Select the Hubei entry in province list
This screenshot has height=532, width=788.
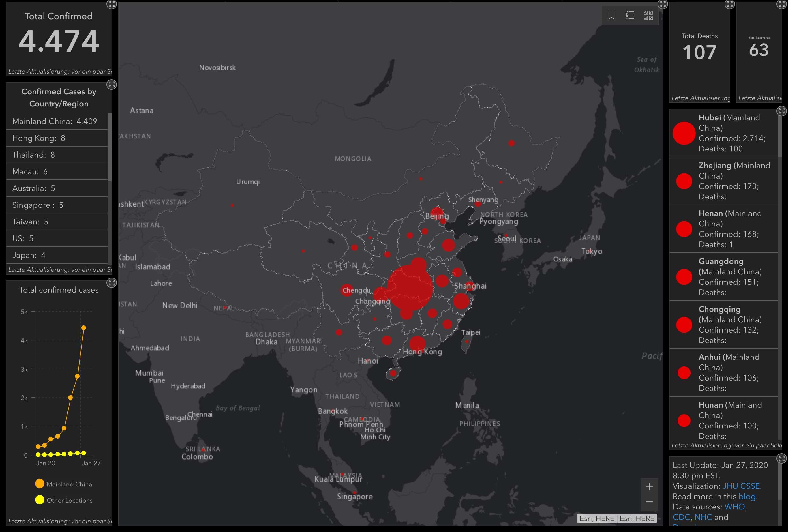[x=722, y=133]
